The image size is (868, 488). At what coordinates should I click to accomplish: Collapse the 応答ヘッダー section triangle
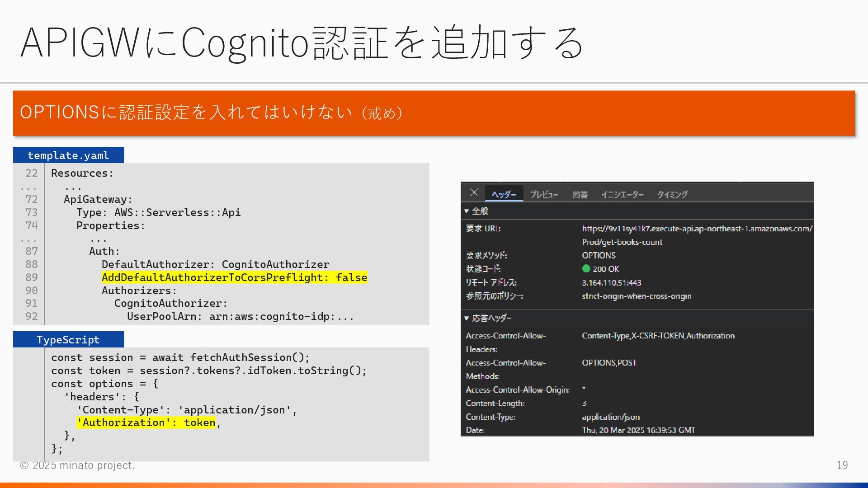pos(466,318)
